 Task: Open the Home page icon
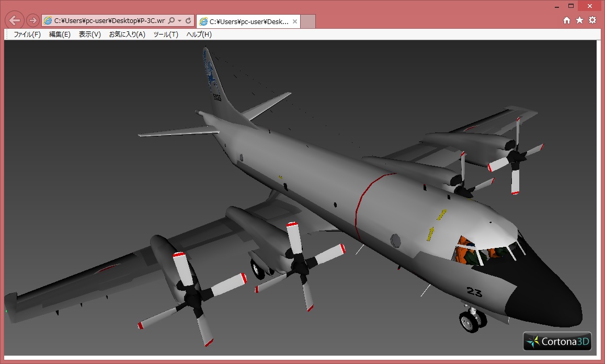point(567,20)
